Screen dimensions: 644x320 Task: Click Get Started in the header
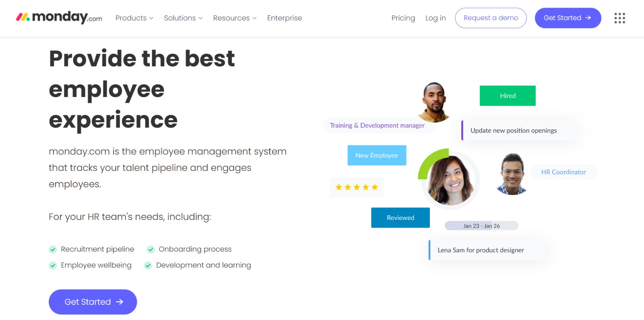[568, 18]
